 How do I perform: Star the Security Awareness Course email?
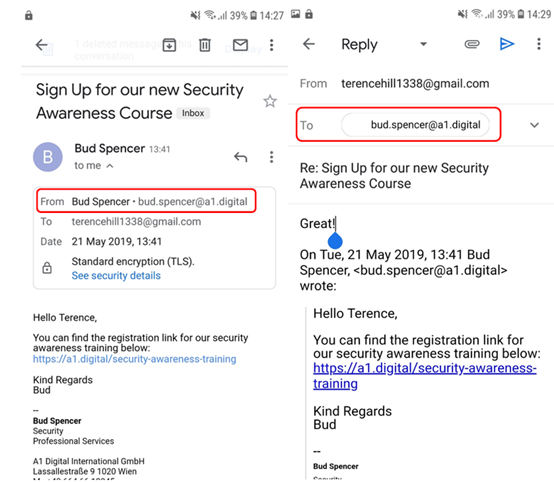tap(270, 101)
